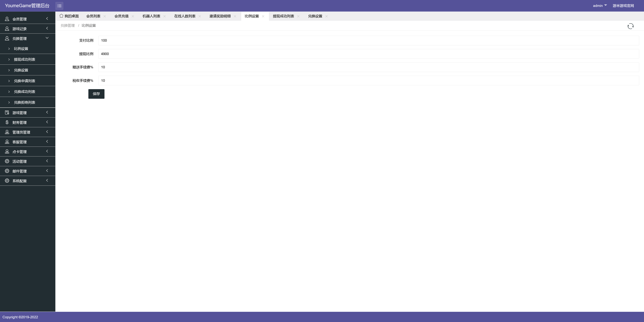Click the 系统配置 gear icon
Viewport: 644px width, 322px height.
7,181
